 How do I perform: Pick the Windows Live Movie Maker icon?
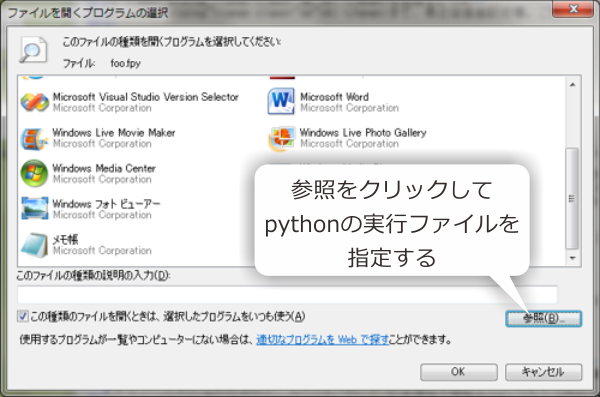[34, 138]
